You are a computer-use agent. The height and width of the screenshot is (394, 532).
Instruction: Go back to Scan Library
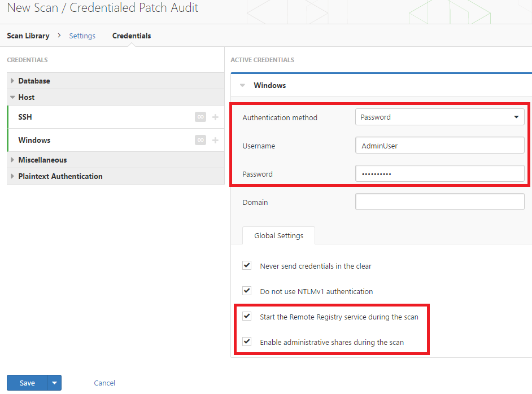click(28, 36)
